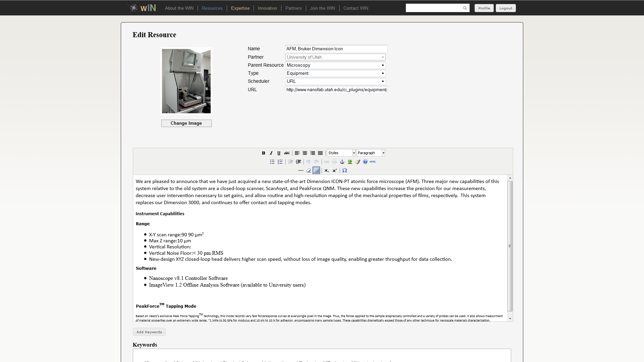Image resolution: width=644 pixels, height=362 pixels.
Task: Open the Styles dropdown in the editor
Action: click(x=341, y=153)
